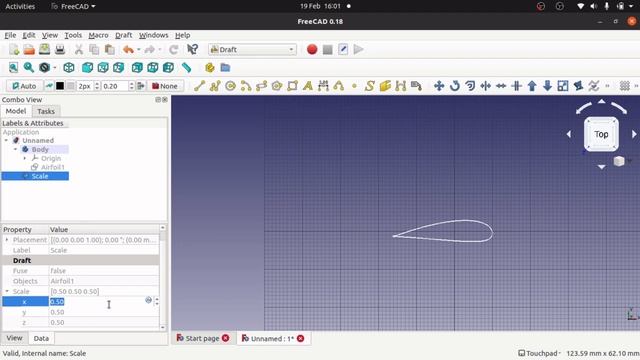The width and height of the screenshot is (640, 360).
Task: Click the None autogroup button
Action: click(x=165, y=86)
